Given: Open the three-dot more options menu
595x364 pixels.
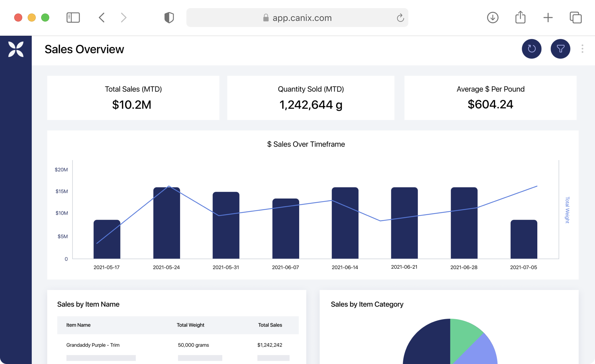Looking at the screenshot, I should (583, 49).
